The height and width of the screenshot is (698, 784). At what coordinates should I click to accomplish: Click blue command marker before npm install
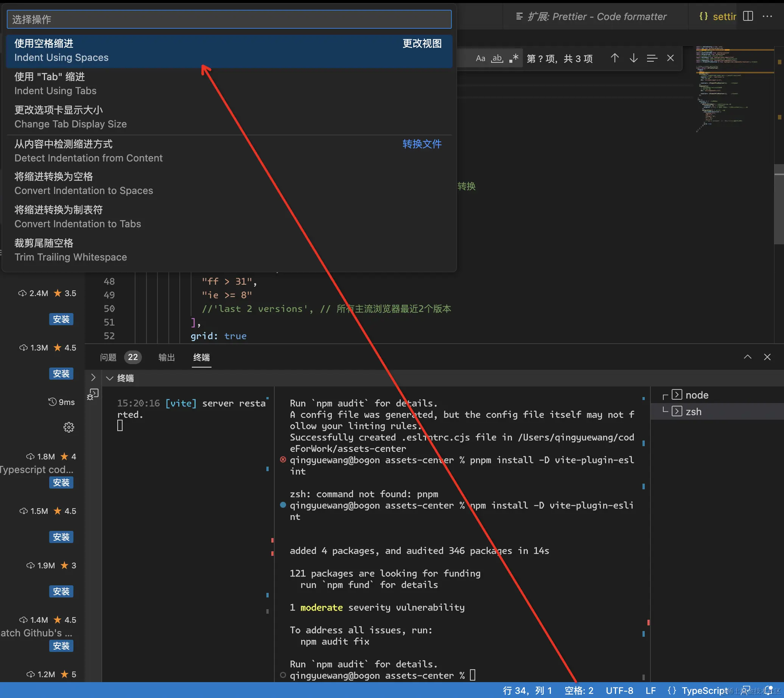(x=283, y=505)
